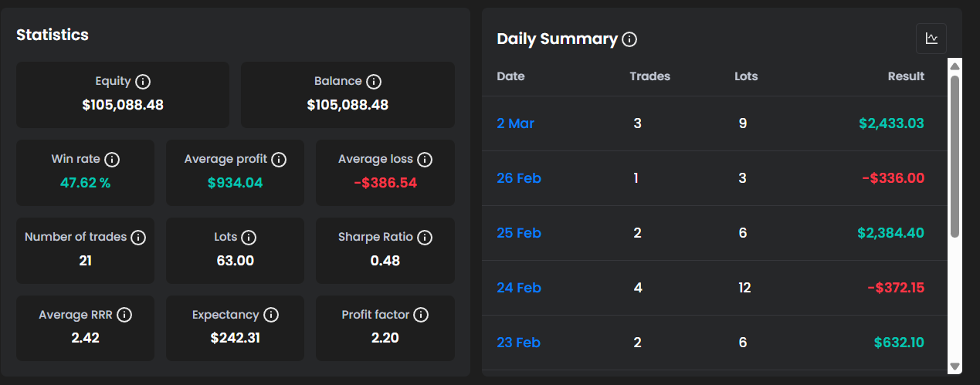
Task: Click the Sharpe Ratio info icon
Action: 424,238
